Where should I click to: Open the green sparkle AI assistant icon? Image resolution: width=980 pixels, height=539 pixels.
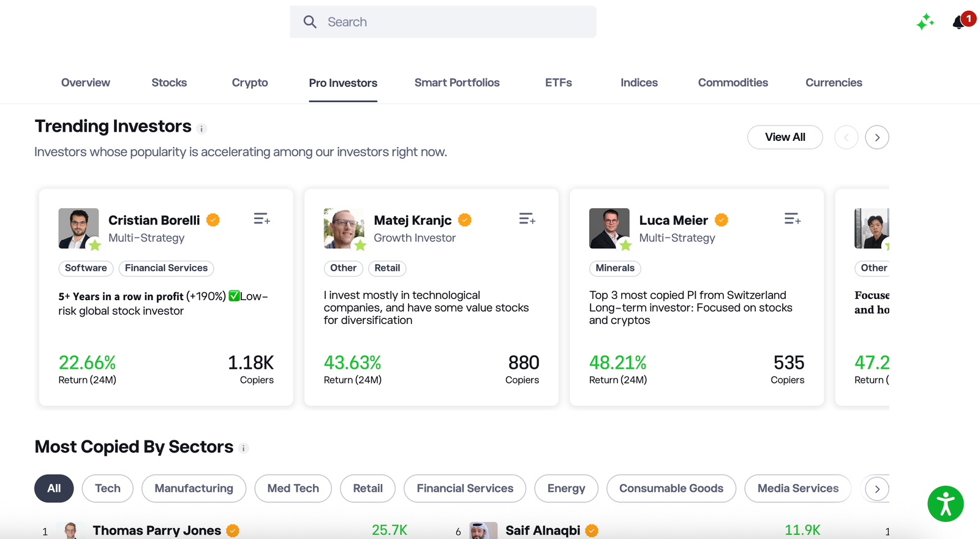click(x=925, y=22)
